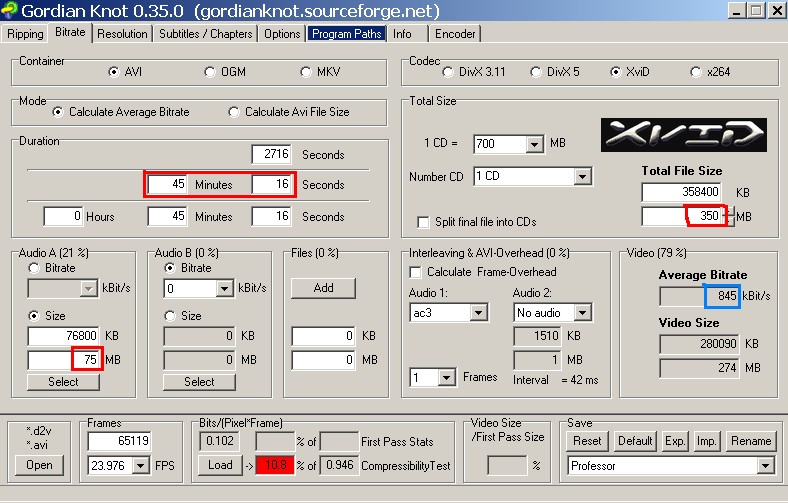788x503 pixels.
Task: Open the 1 CD size dropdown
Action: (x=535, y=145)
